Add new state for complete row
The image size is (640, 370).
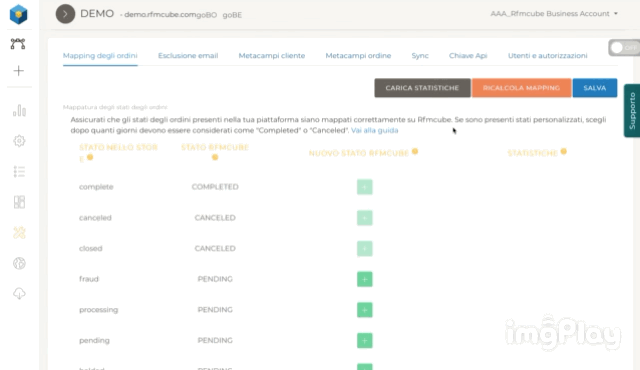[364, 187]
